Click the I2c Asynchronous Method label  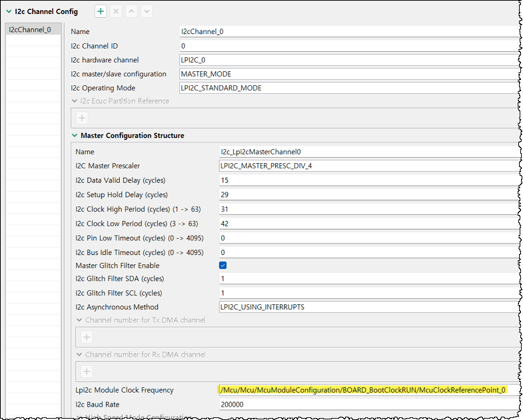click(x=117, y=307)
